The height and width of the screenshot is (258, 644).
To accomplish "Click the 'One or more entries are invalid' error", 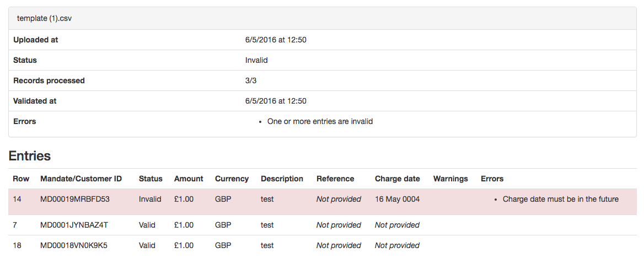I will (x=320, y=122).
